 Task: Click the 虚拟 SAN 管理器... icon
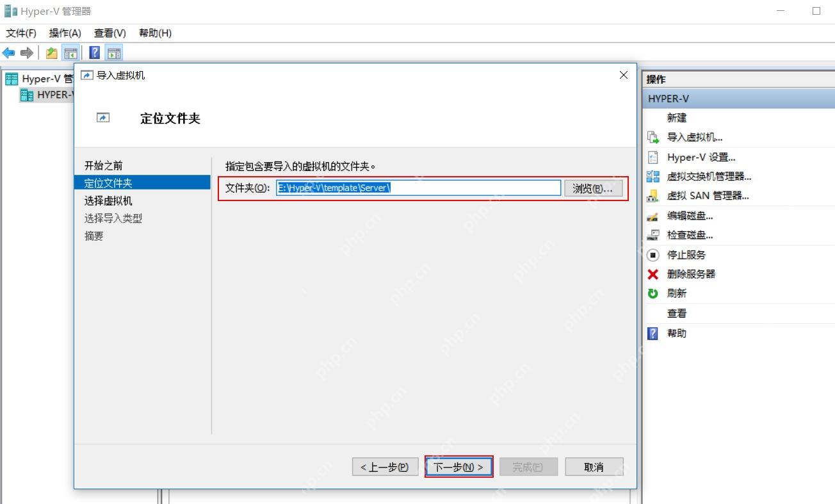coord(653,196)
